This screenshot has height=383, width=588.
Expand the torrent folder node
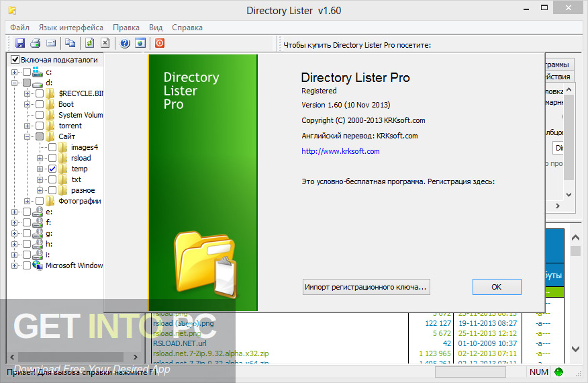point(27,126)
